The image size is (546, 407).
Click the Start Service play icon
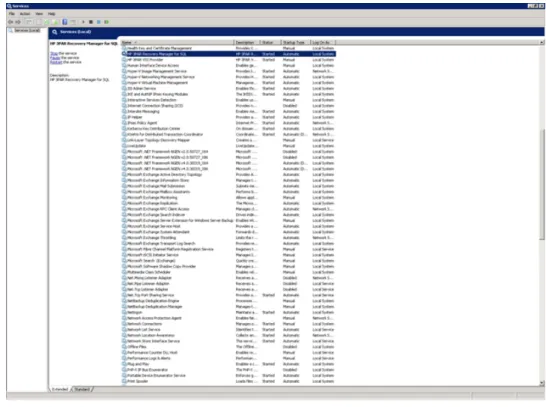tap(83, 22)
